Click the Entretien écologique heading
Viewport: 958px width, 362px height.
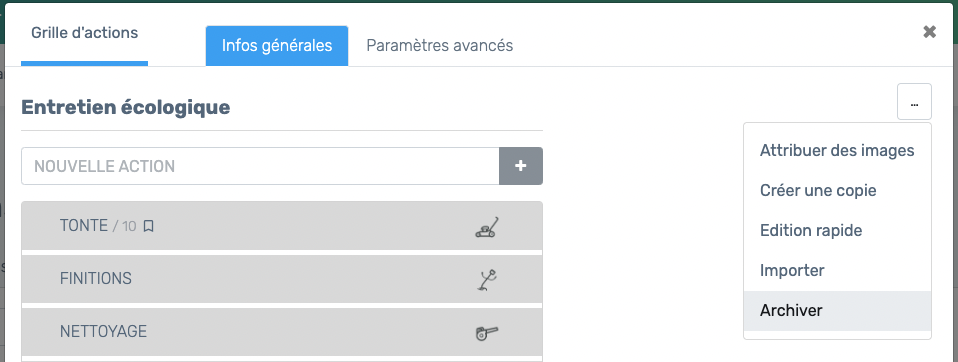(x=126, y=107)
